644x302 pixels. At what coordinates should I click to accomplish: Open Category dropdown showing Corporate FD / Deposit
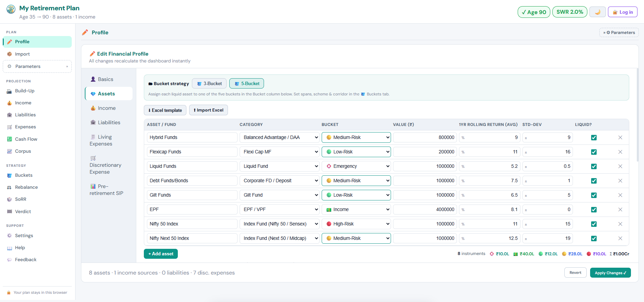tap(279, 181)
